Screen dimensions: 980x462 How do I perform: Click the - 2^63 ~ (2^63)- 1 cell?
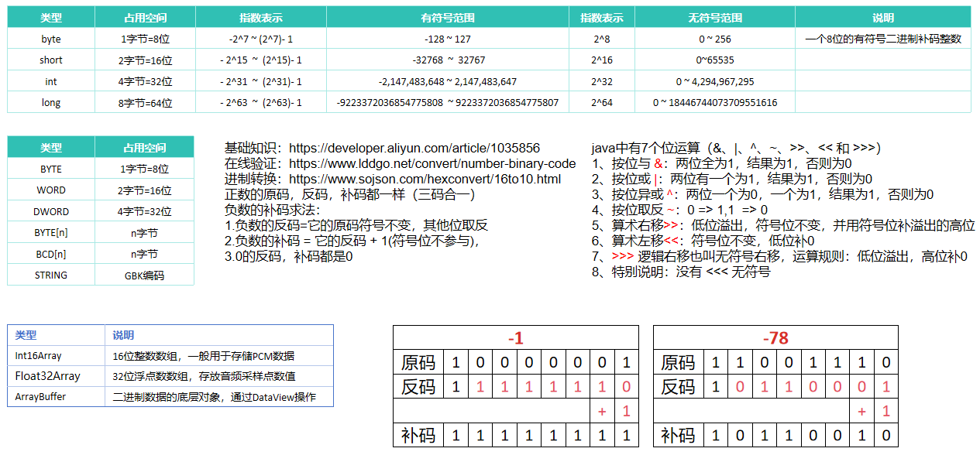coord(261,102)
